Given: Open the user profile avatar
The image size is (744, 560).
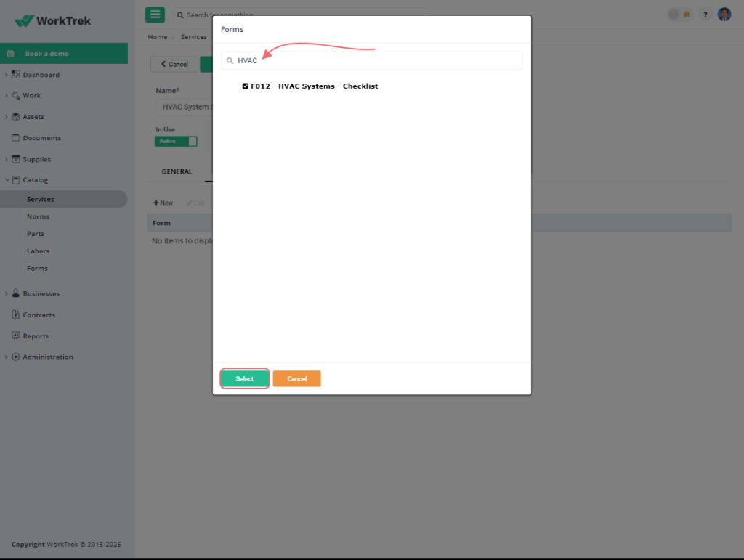Looking at the screenshot, I should pos(724,14).
